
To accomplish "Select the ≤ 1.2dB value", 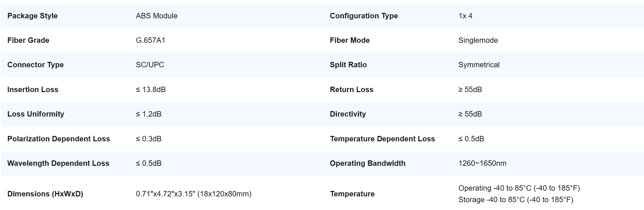I will 149,114.
